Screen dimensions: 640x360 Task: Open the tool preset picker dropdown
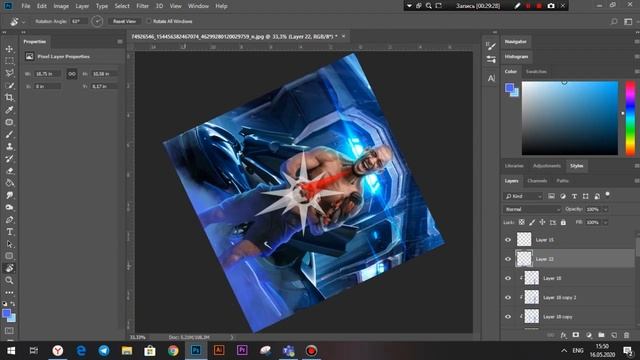24,22
